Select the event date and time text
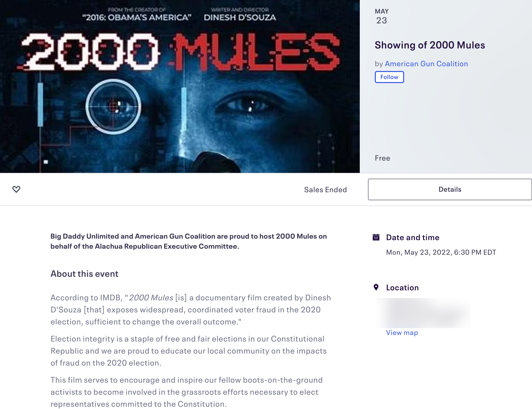This screenshot has width=532, height=409. (x=440, y=252)
